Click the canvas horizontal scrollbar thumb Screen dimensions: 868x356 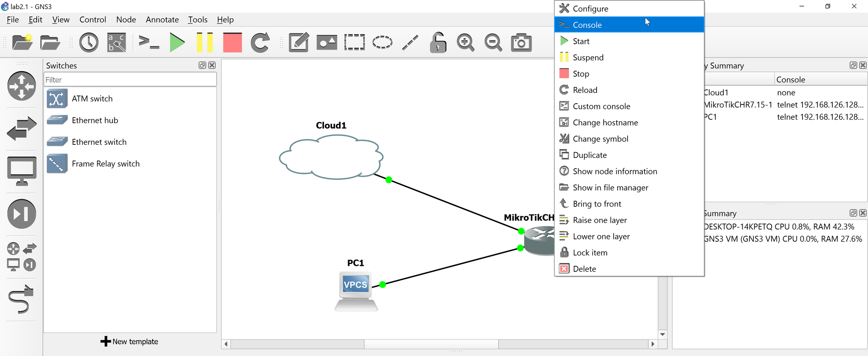431,344
